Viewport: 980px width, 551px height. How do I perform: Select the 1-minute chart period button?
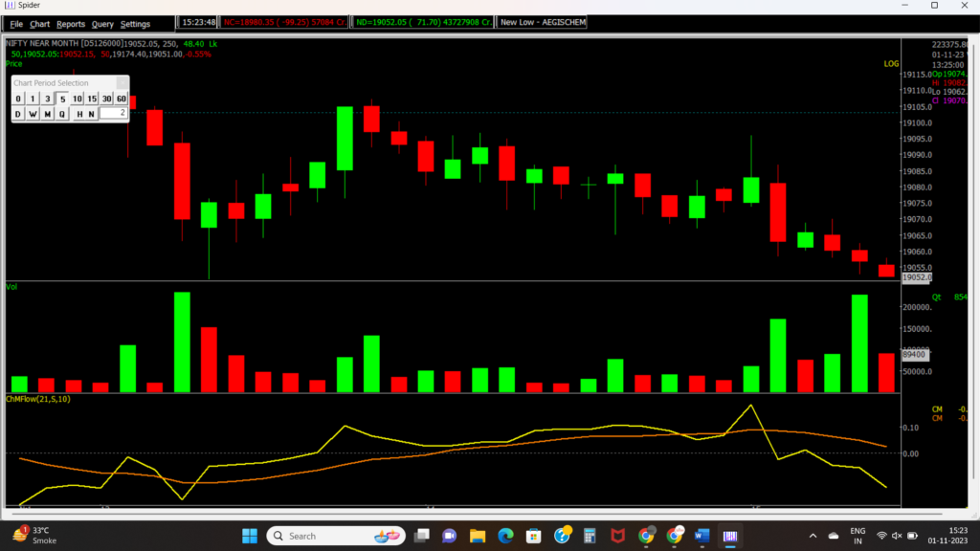pyautogui.click(x=33, y=99)
